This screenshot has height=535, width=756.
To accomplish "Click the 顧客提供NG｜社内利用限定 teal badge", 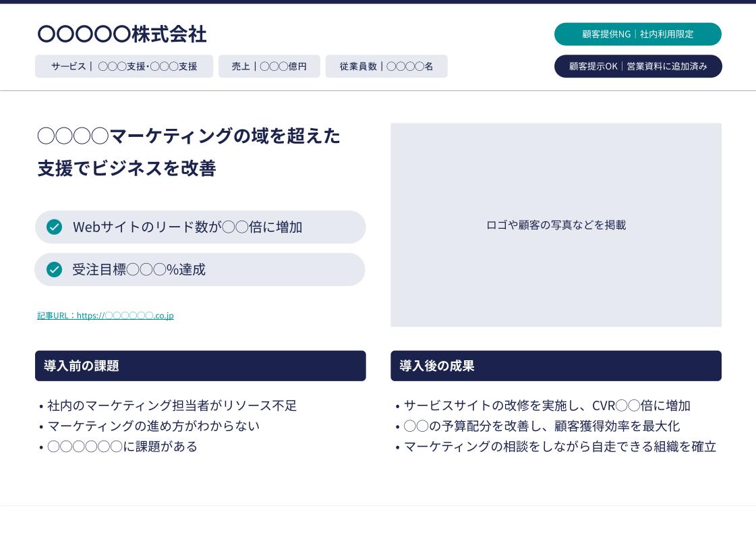I will 637,34.
